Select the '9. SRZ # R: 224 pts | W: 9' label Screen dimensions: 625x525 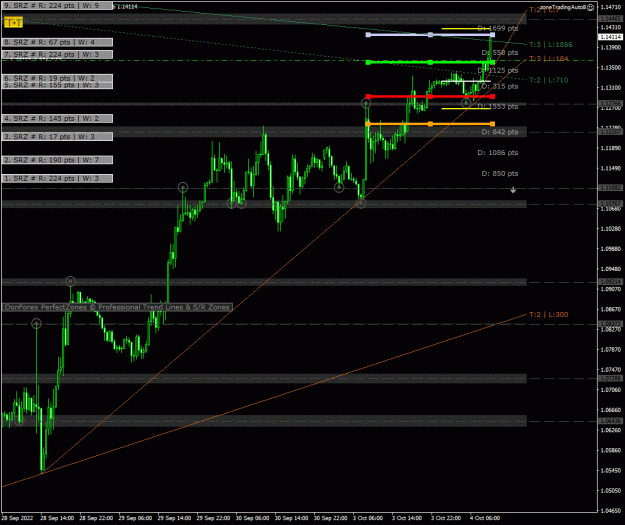57,6
